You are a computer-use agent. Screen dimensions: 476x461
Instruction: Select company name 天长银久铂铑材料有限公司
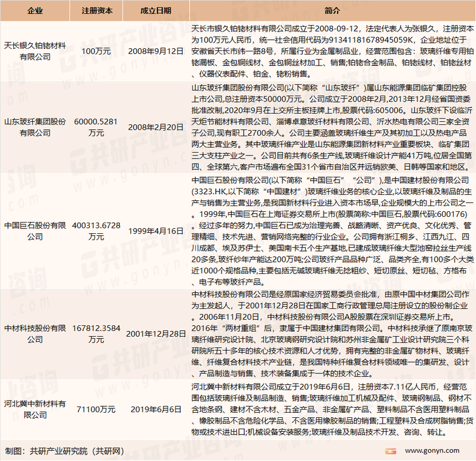tap(35, 51)
